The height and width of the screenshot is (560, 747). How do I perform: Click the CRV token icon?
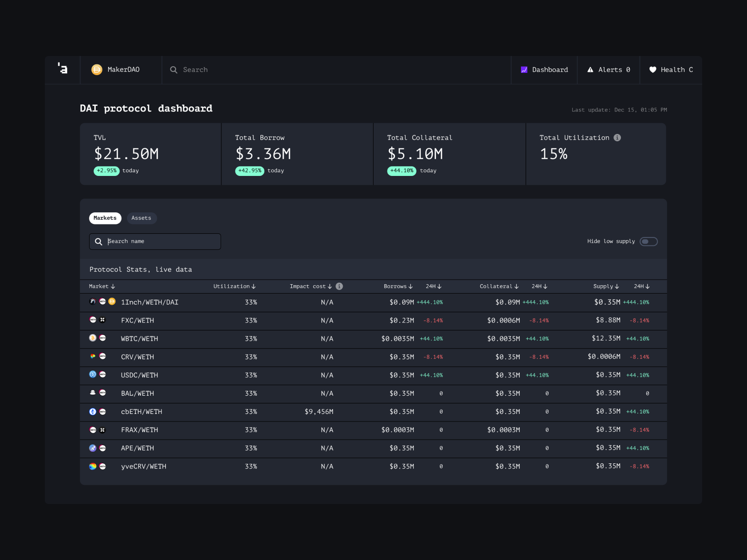(x=92, y=356)
